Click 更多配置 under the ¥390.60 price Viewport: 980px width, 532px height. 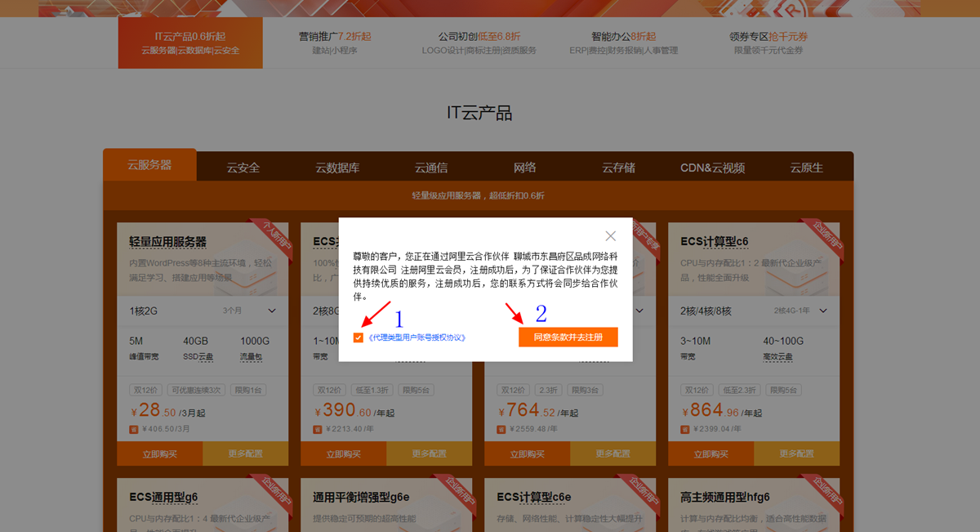(x=430, y=454)
